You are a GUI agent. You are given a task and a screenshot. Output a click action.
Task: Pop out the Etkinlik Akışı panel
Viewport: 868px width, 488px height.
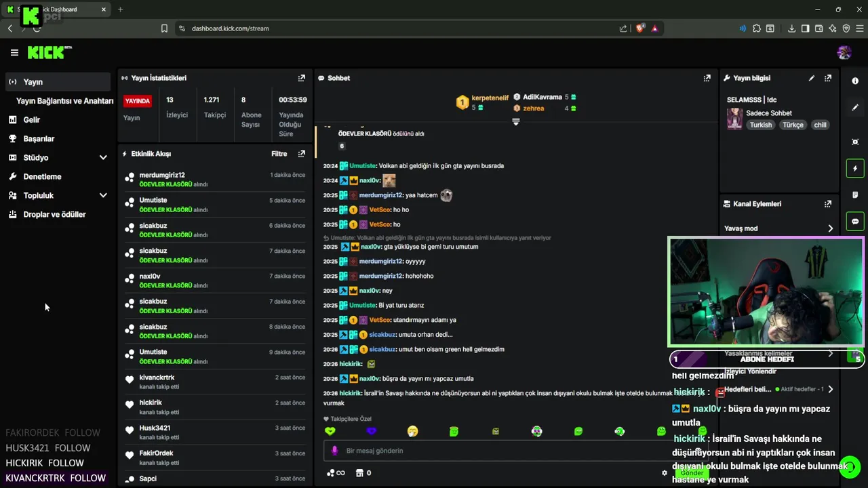(302, 154)
